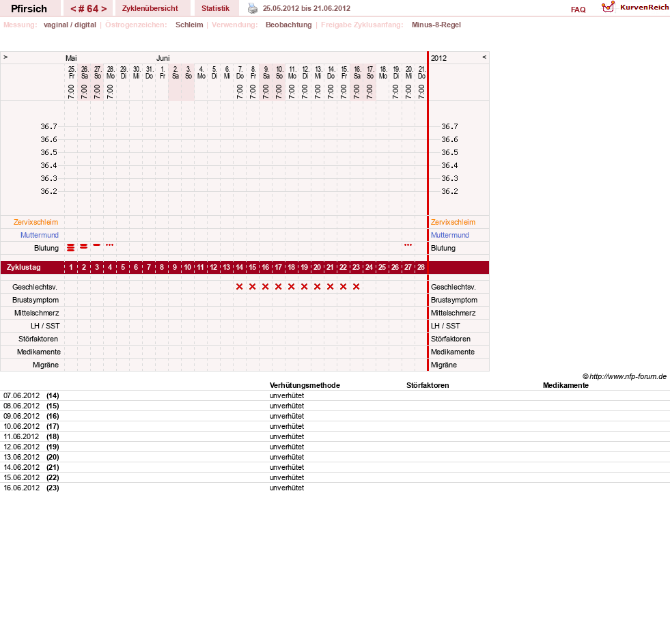670x644 pixels.
Task: Click the Geschlechtsv. X on cycle day 23
Action: click(x=356, y=287)
